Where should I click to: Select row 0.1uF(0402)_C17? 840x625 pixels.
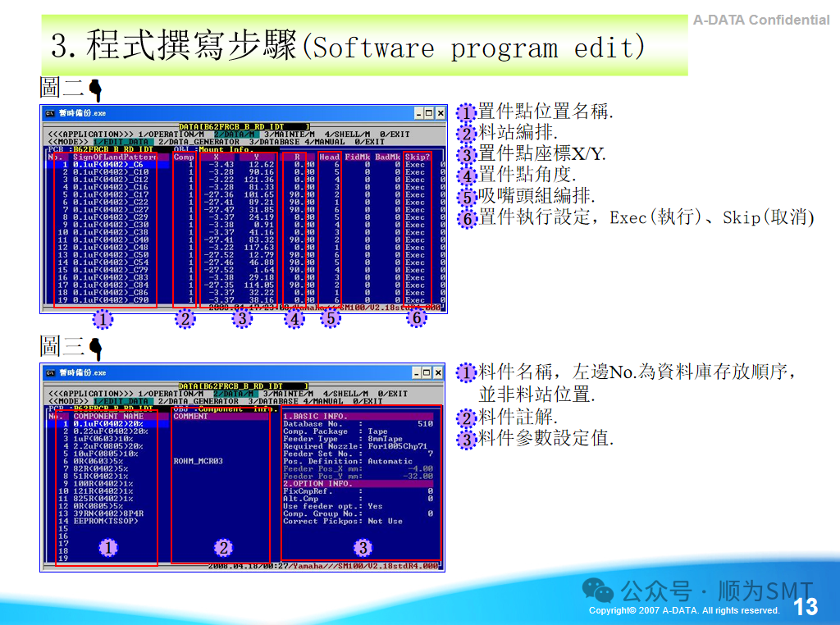pos(109,195)
